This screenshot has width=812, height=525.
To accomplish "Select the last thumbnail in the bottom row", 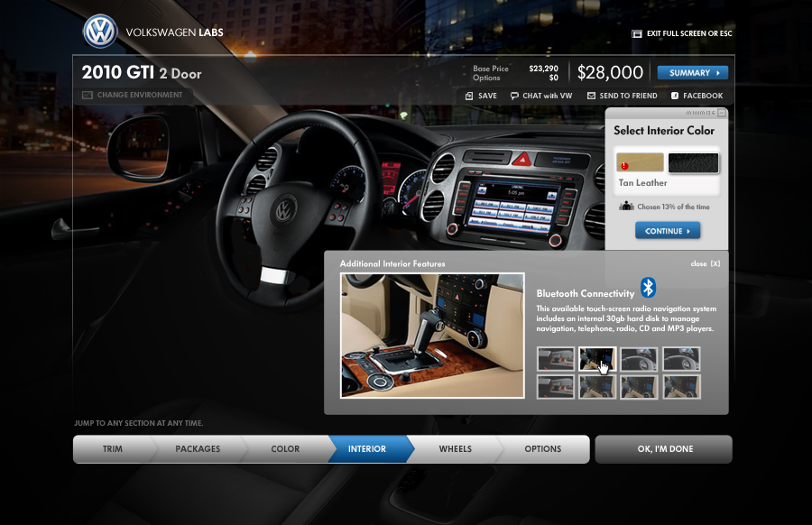I will (x=681, y=387).
